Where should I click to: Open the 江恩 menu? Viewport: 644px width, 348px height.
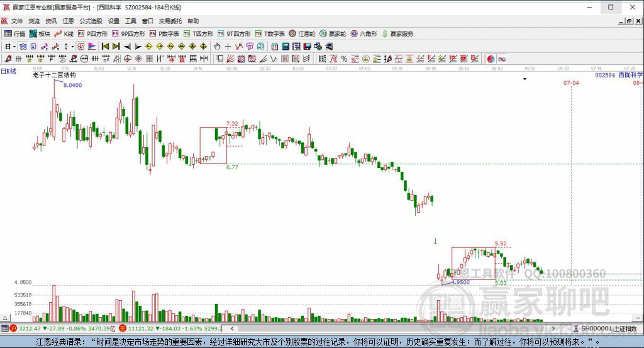coord(68,21)
